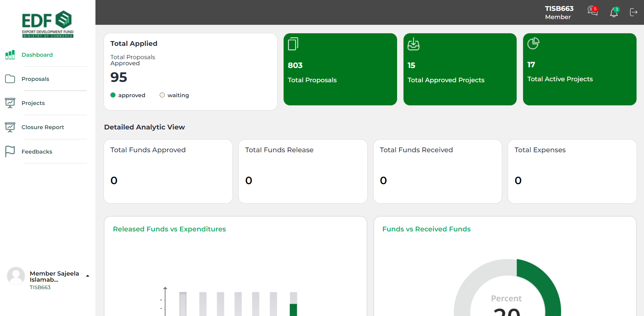Image resolution: width=644 pixels, height=316 pixels.
Task: Expand the Member Sajeela profile caret
Action: coord(88,276)
